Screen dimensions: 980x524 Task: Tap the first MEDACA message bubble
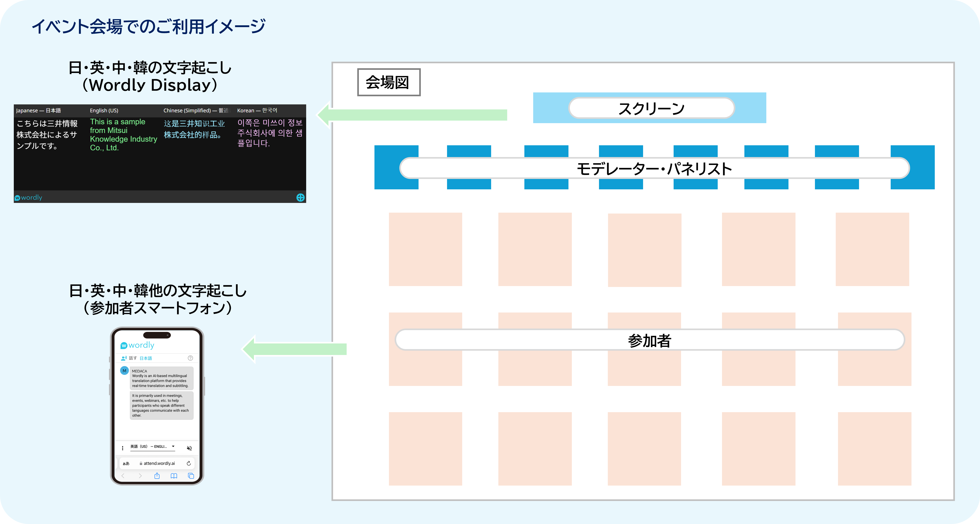(162, 378)
